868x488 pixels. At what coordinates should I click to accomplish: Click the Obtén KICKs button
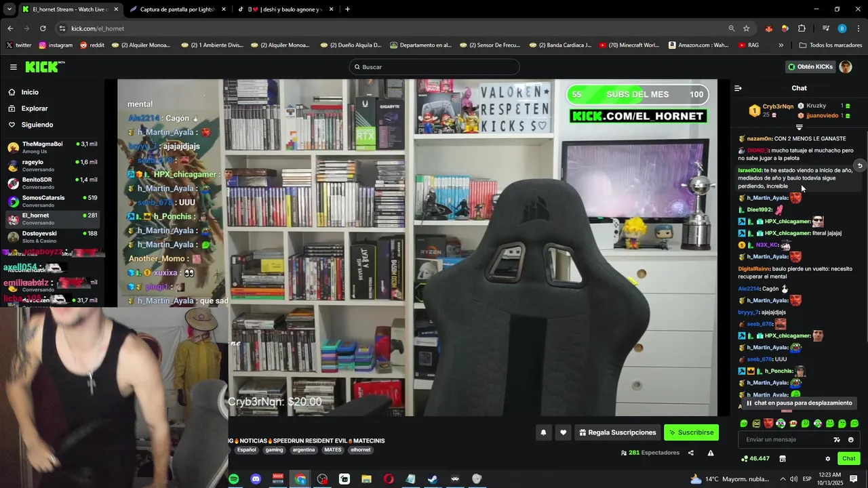point(810,66)
